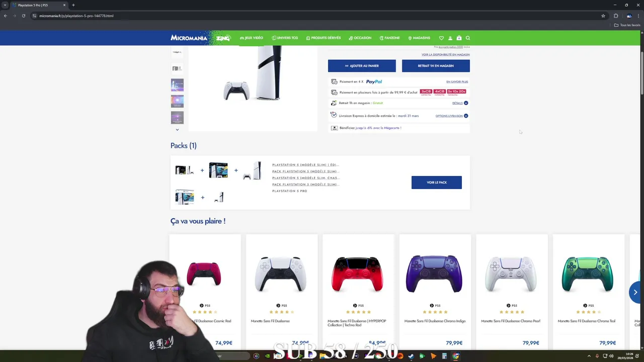Open FANZONE menu
This screenshot has height=362, width=644.
[x=390, y=38]
